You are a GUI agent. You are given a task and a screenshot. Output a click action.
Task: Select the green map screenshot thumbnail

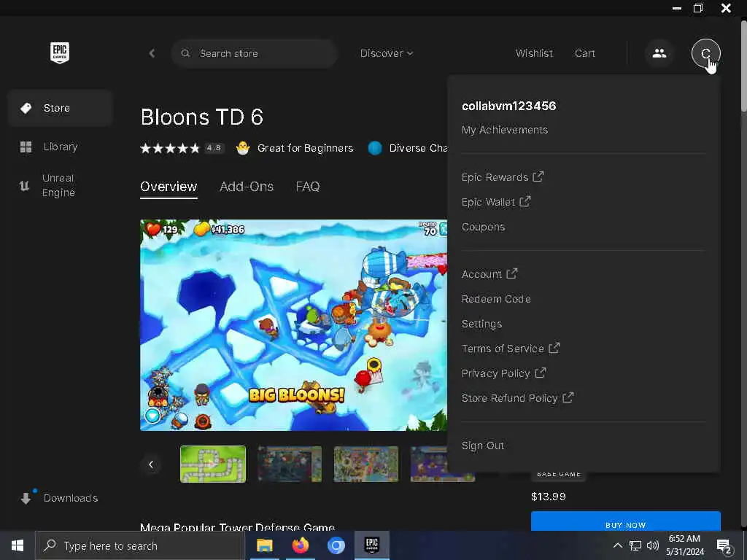coord(213,464)
